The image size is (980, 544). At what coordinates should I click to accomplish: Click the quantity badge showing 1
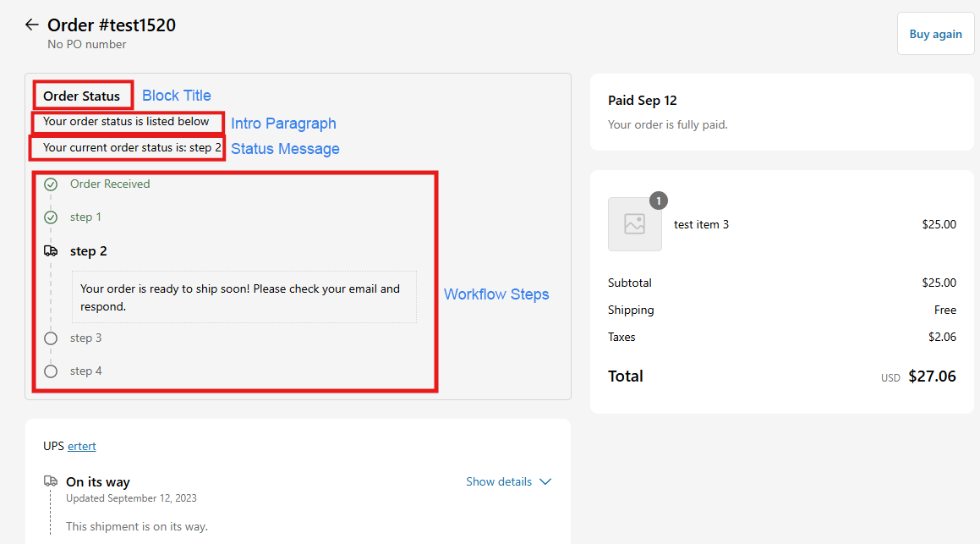coord(659,201)
